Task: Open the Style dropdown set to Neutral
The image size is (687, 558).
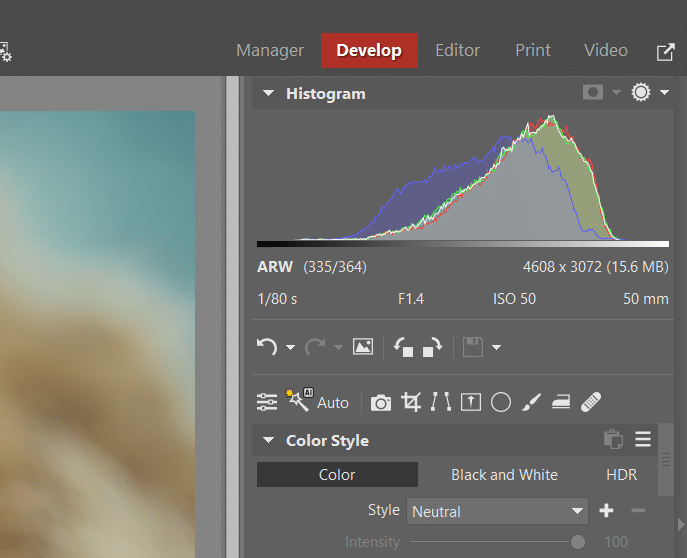Action: coord(498,511)
